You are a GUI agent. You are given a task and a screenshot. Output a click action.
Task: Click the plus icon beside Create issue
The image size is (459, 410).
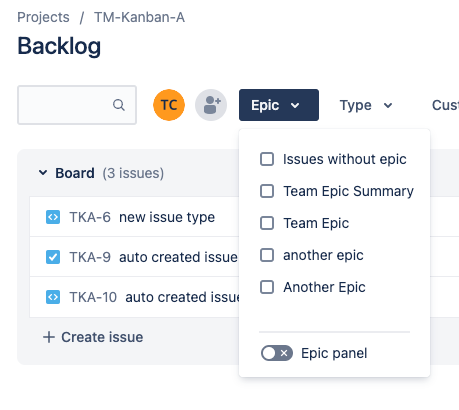coord(49,337)
